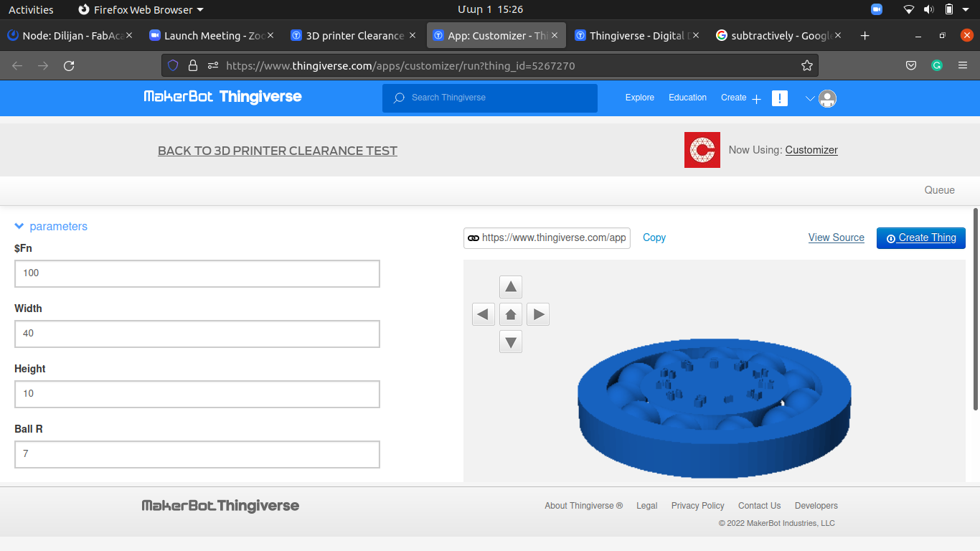Rotate the 3D view up with the arrow
Screen dimensions: 980x551
point(511,287)
